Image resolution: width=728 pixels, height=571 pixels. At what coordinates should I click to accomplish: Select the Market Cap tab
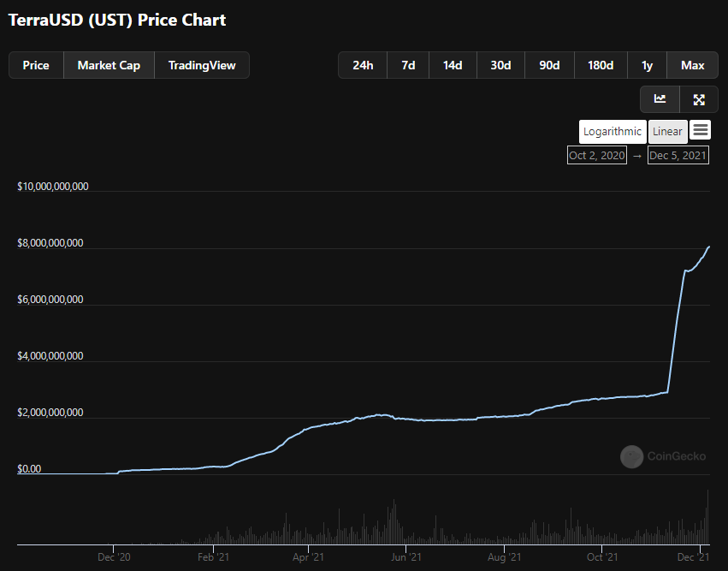pyautogui.click(x=109, y=65)
